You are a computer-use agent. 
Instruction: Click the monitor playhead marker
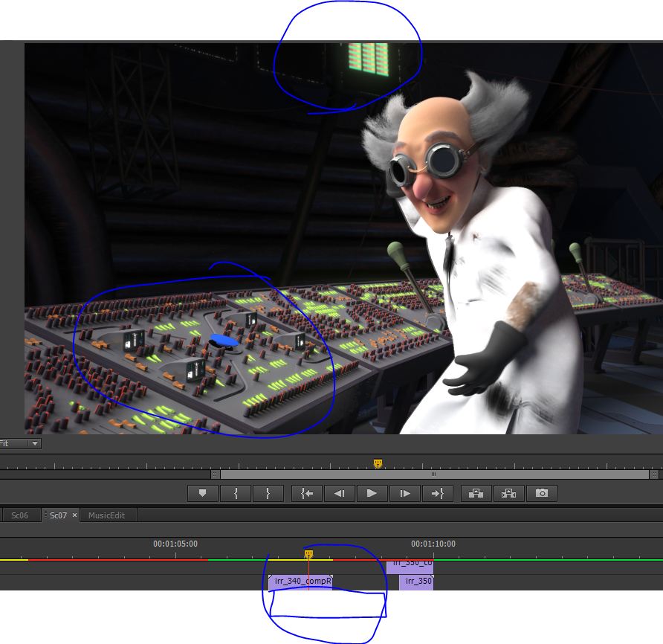(378, 464)
